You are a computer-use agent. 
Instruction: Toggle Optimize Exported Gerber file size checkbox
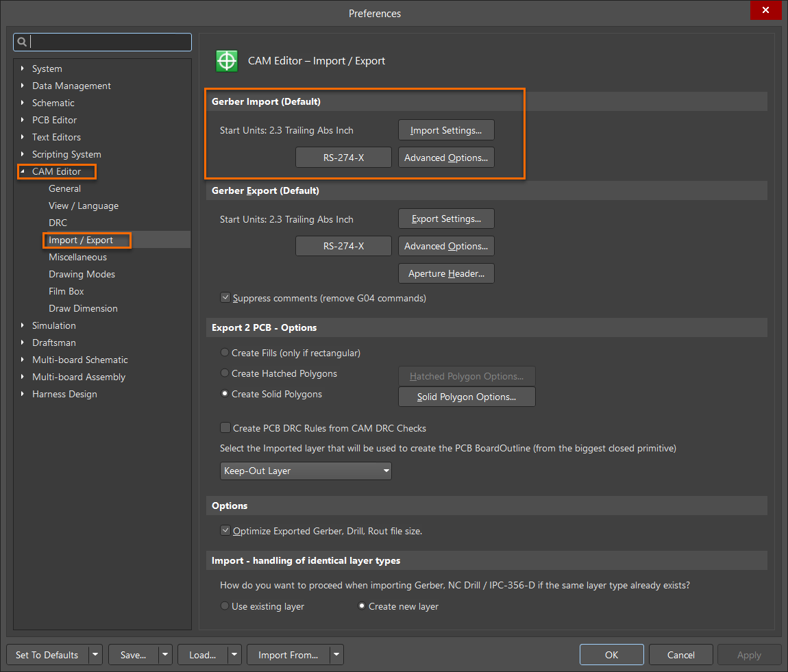tap(225, 530)
